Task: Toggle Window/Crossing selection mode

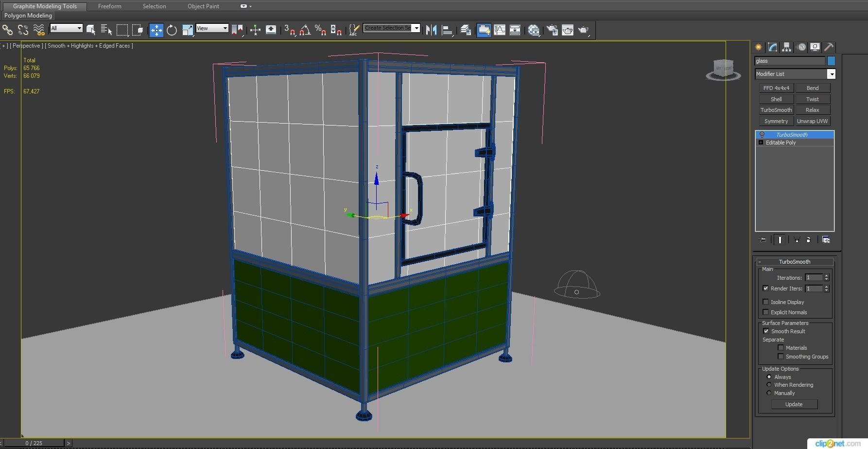Action: pyautogui.click(x=138, y=30)
